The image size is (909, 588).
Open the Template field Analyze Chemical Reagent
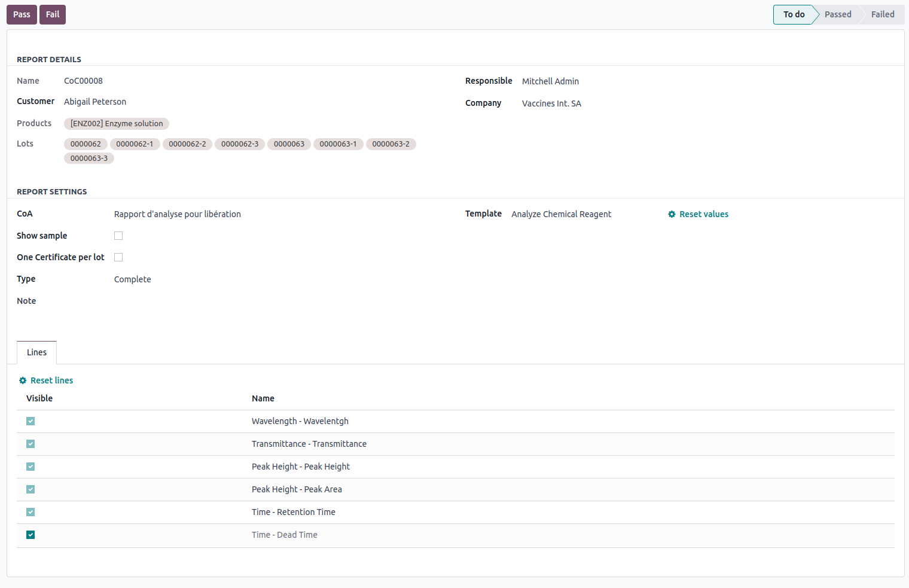561,214
